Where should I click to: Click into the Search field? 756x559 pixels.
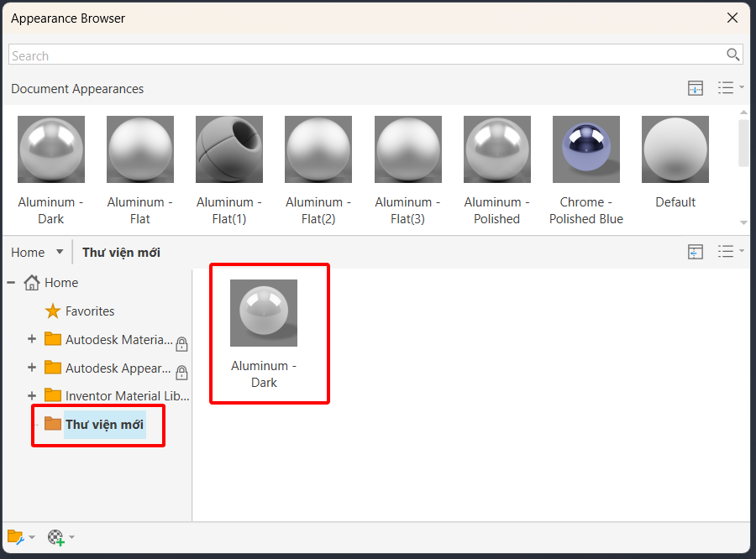pyautogui.click(x=366, y=55)
